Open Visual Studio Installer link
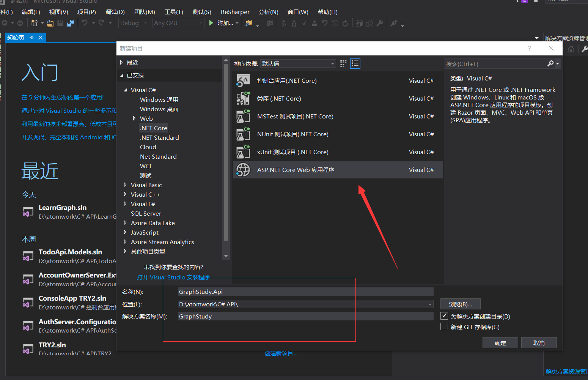The image size is (588, 380). click(173, 277)
